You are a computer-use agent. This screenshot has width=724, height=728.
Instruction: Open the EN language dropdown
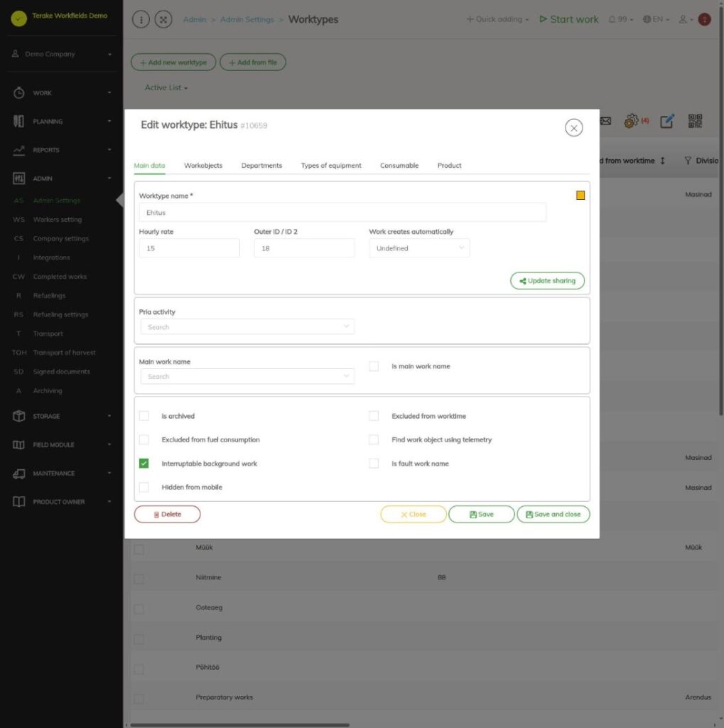point(656,19)
